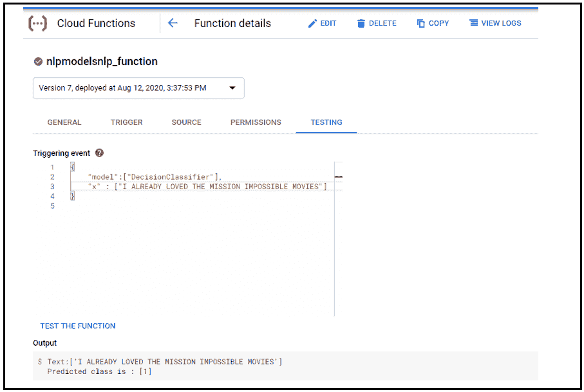
Task: Click the Copy icon in toolbar
Action: [x=421, y=23]
